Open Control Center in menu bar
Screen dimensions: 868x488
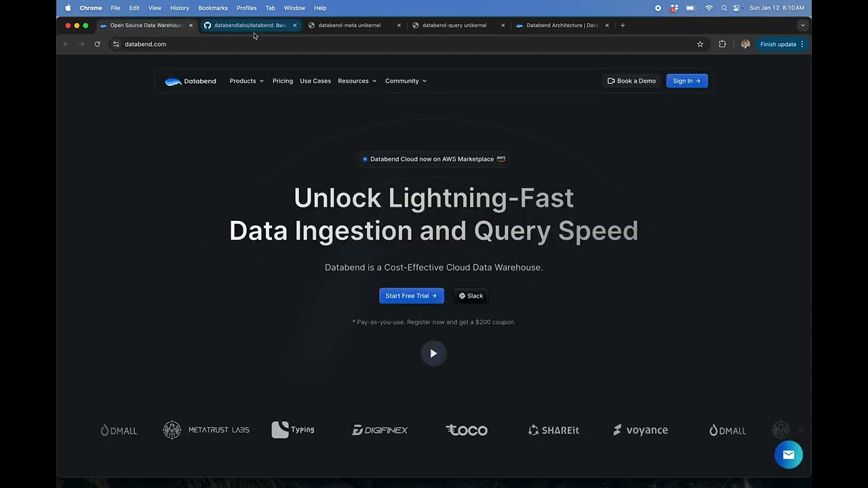pos(737,8)
